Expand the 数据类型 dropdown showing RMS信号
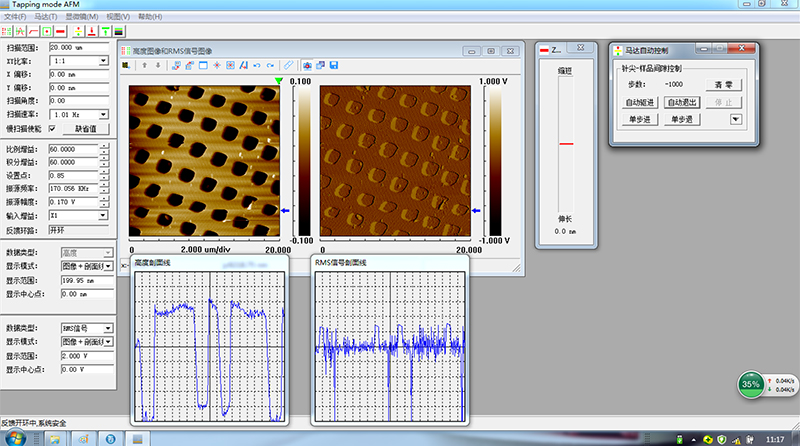The width and height of the screenshot is (800, 446). pos(108,328)
